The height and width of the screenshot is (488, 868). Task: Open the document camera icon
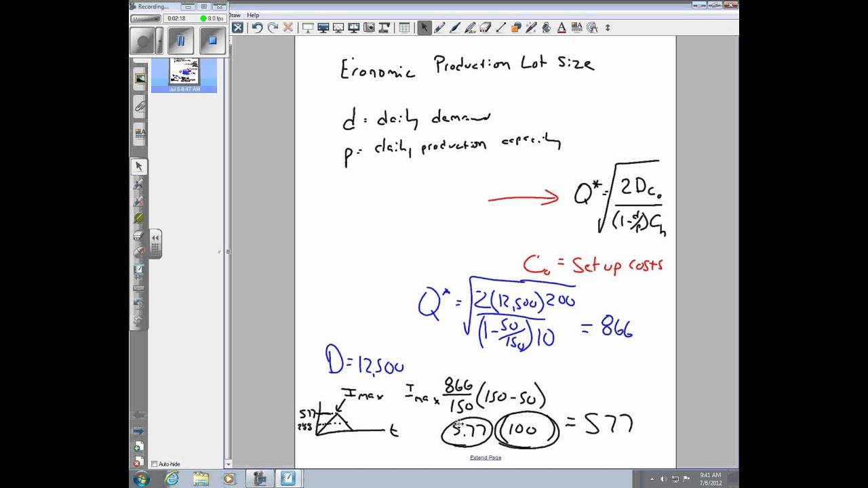point(384,28)
